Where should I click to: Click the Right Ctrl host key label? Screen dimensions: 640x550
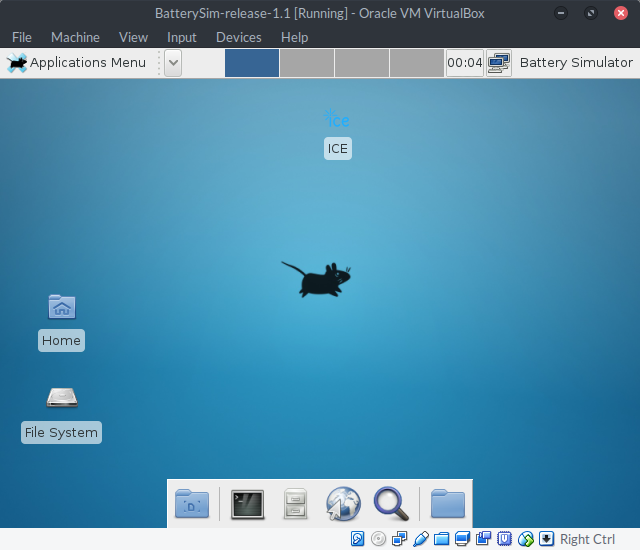click(587, 539)
